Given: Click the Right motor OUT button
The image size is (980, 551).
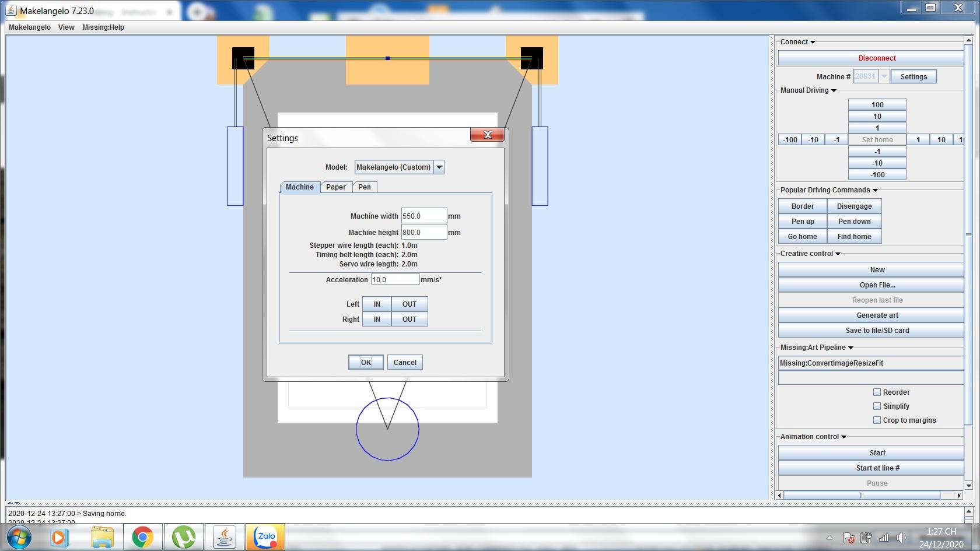Looking at the screenshot, I should (x=409, y=320).
